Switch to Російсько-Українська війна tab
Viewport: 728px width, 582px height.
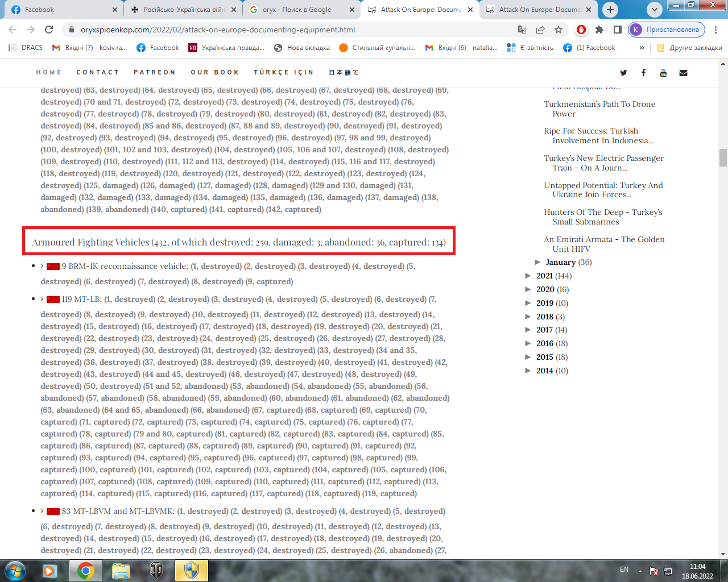click(x=184, y=10)
